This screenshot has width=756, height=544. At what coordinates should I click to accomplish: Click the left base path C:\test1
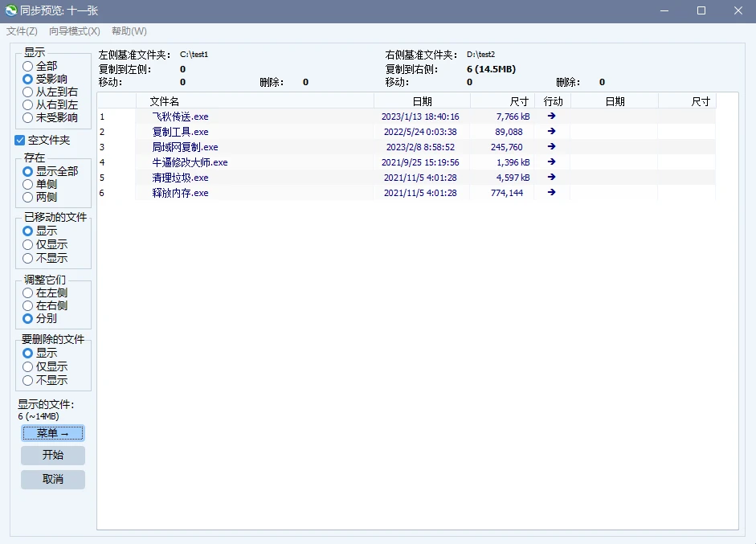click(194, 55)
